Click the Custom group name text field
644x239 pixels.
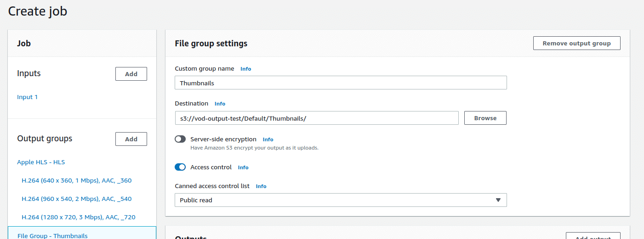click(x=340, y=83)
